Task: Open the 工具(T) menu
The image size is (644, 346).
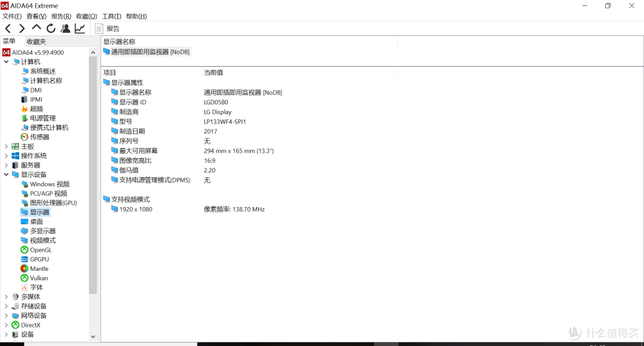Action: 112,17
